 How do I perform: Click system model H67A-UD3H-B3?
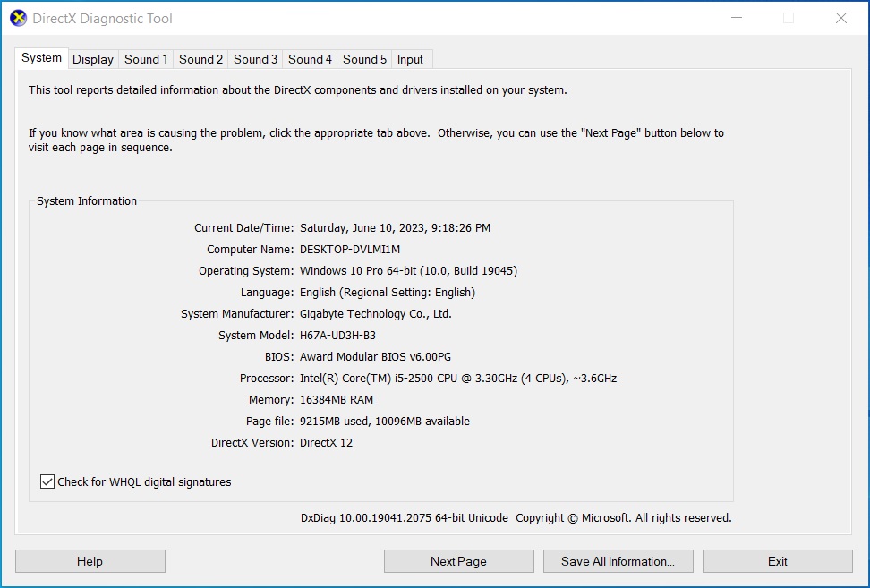tap(338, 336)
